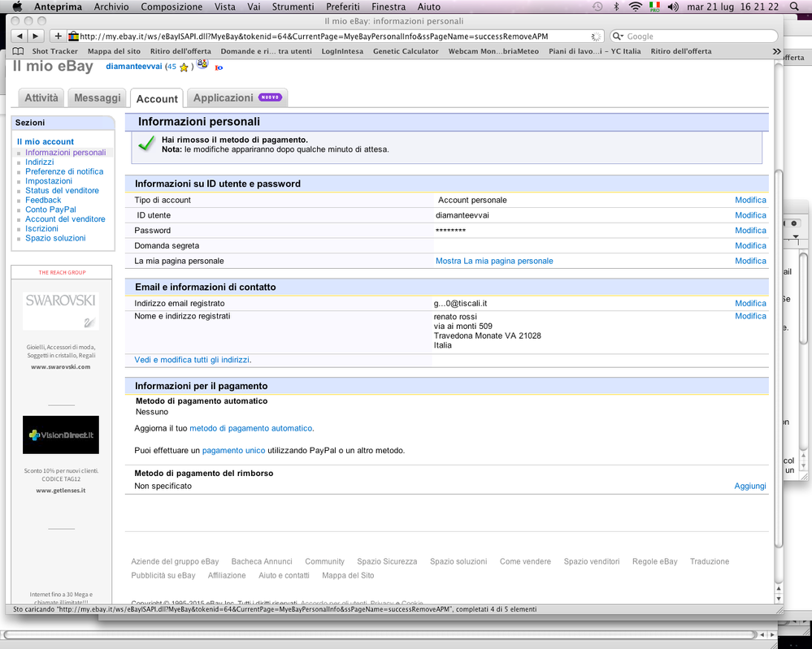Click Modifica for Tipo di account
Screen dimensions: 812x649
point(750,200)
